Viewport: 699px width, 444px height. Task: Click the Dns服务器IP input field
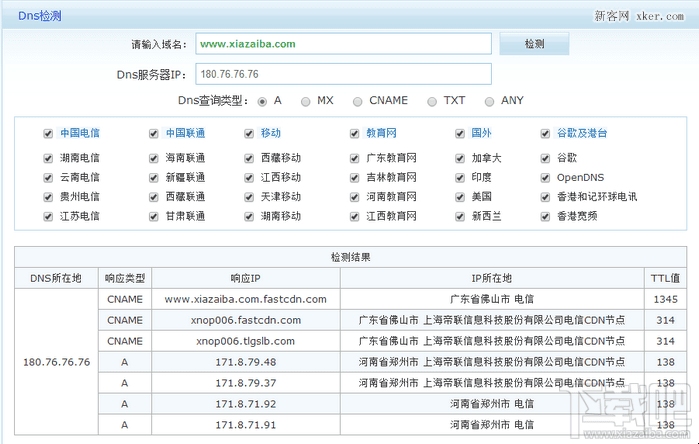[343, 74]
